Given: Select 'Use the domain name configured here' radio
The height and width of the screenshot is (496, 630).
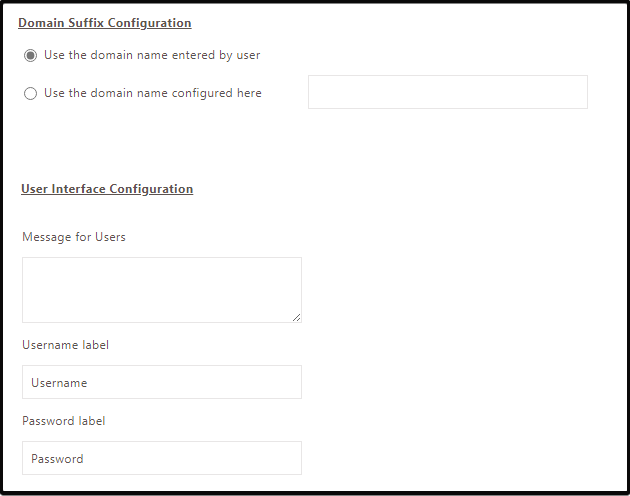Looking at the screenshot, I should click(x=30, y=93).
